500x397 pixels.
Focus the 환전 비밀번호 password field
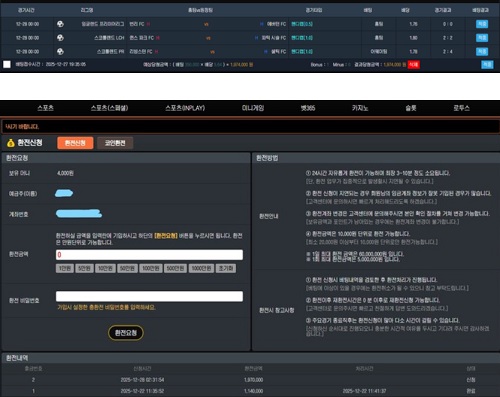(149, 296)
